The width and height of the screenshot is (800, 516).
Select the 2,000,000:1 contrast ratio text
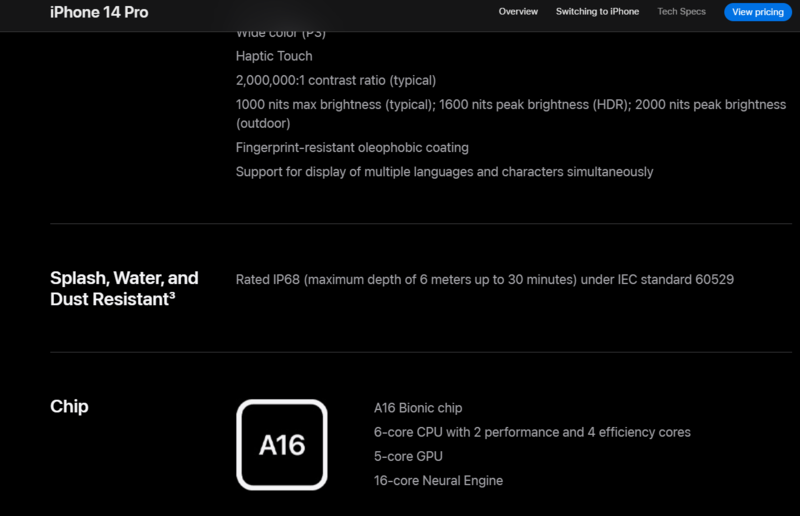click(336, 80)
